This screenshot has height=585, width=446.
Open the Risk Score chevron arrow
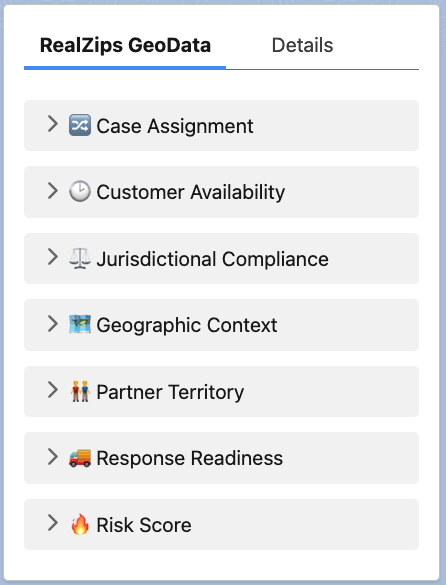[53, 523]
